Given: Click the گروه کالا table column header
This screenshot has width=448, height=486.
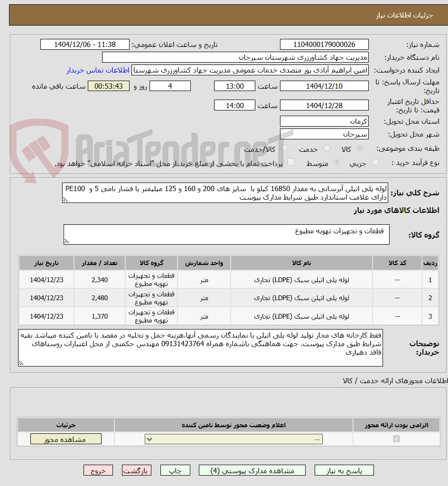Looking at the screenshot, I should point(151,263).
